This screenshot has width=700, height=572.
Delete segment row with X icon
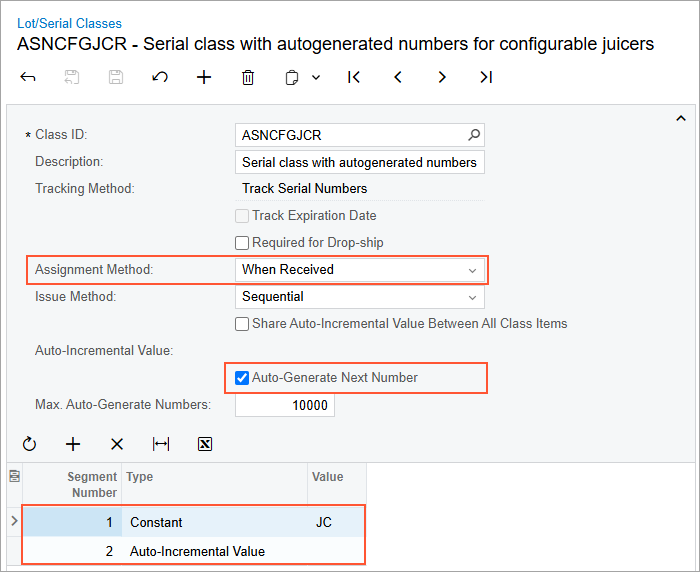coord(117,444)
